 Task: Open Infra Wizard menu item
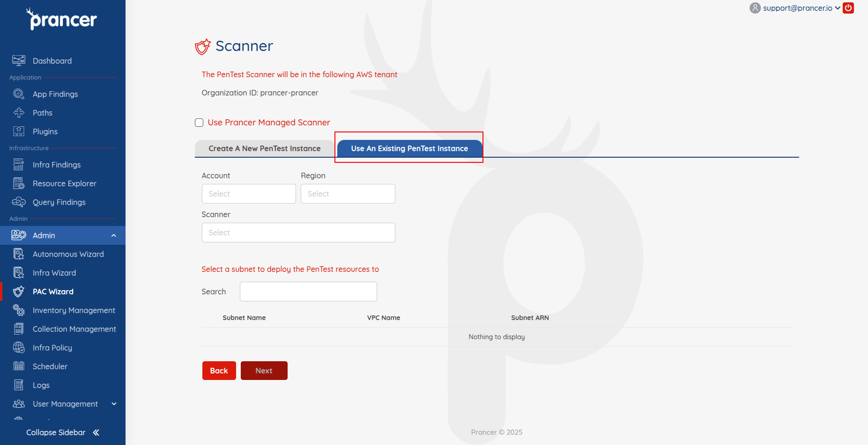point(54,273)
